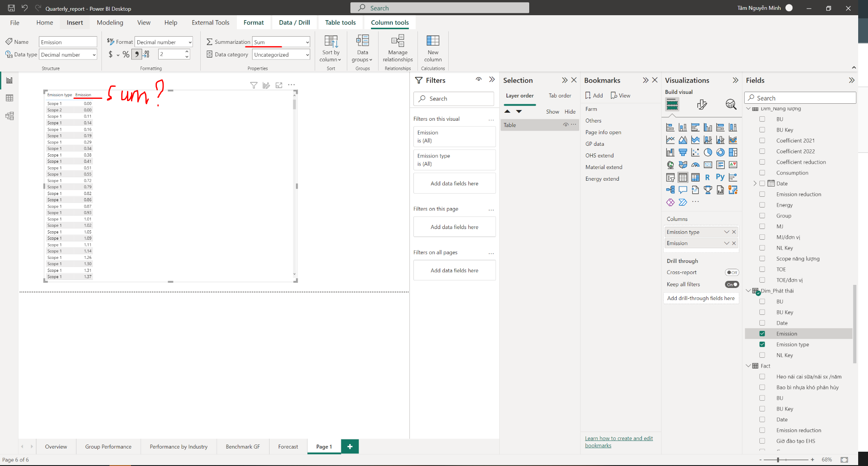Screen dimensions: 868x466
Task: Select the Map globe visual
Action: point(670,165)
